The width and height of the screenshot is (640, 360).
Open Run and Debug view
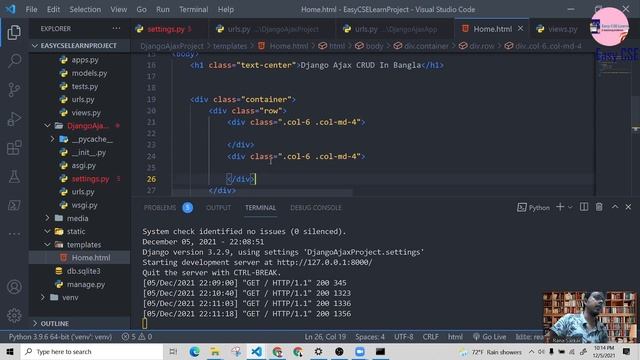pyautogui.click(x=14, y=119)
